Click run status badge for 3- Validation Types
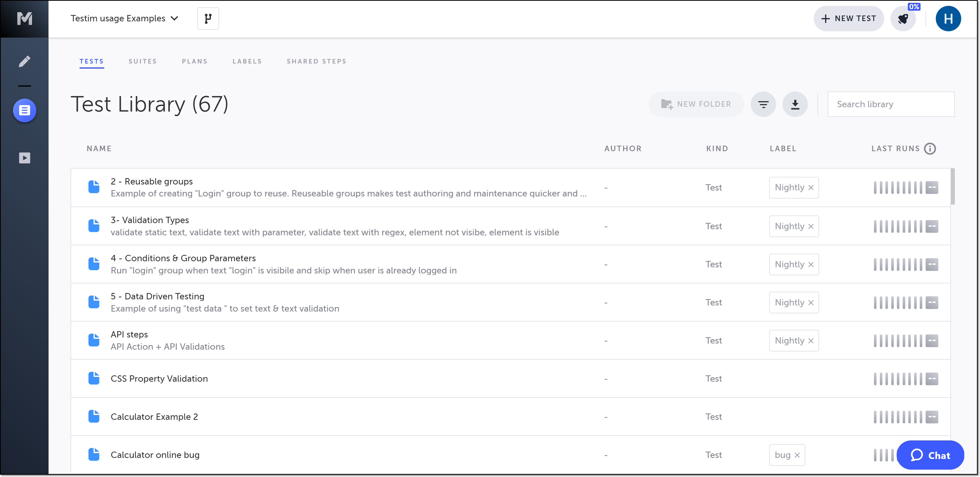Viewport: 980px width, 477px height. click(x=932, y=226)
